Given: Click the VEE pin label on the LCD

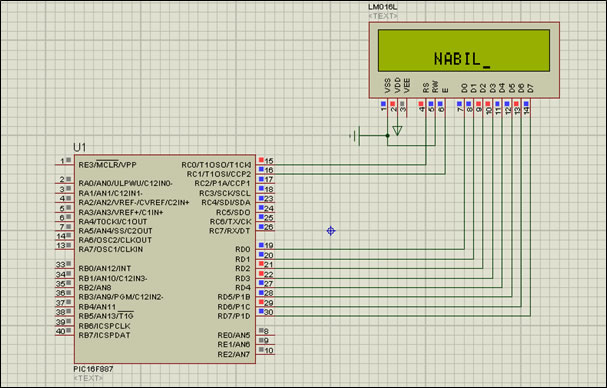Looking at the screenshot, I should [x=407, y=86].
